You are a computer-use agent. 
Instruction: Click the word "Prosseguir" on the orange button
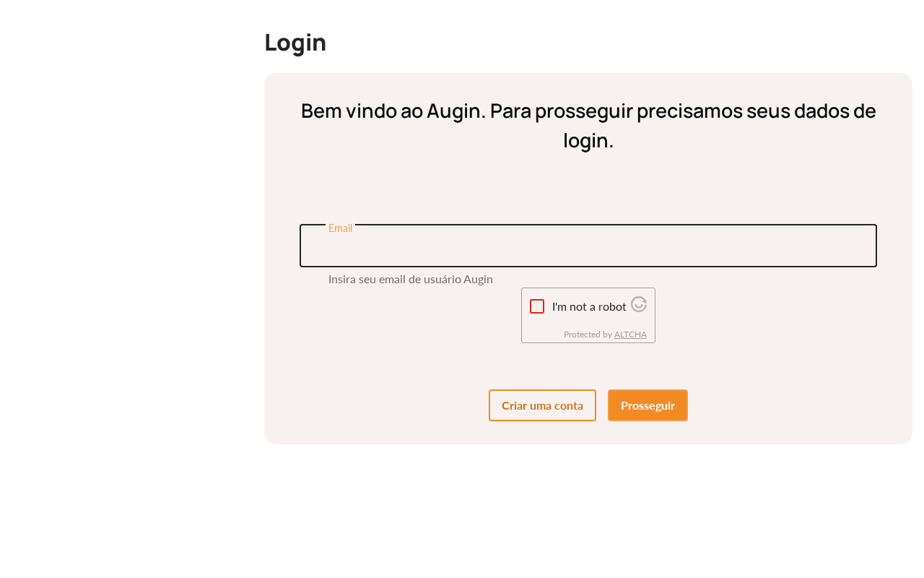[x=648, y=405]
